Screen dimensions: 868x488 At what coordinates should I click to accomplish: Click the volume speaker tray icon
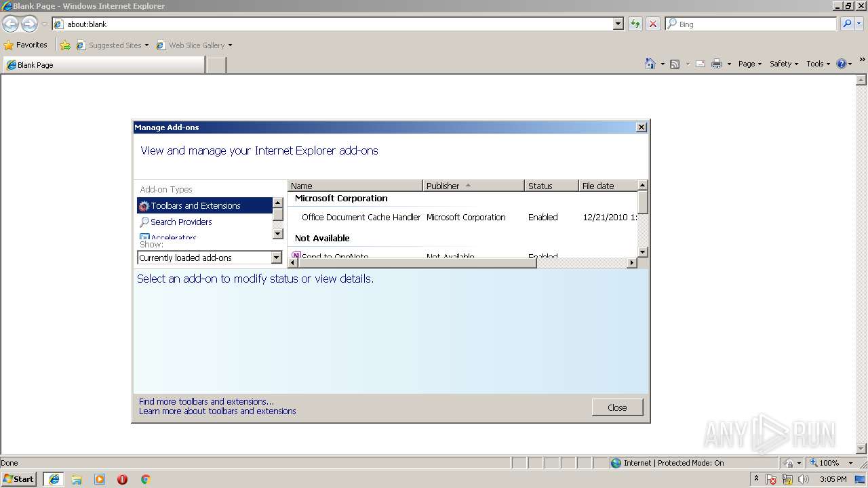point(804,479)
